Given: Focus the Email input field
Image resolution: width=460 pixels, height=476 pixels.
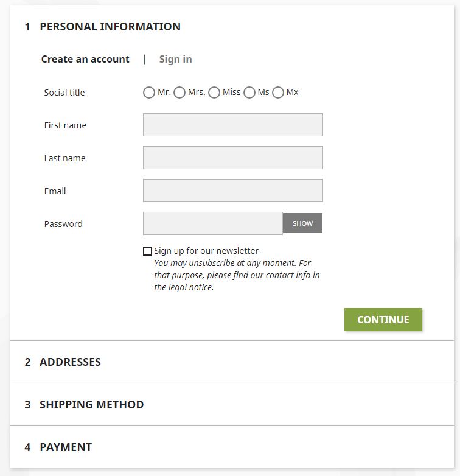Looking at the screenshot, I should 232,191.
